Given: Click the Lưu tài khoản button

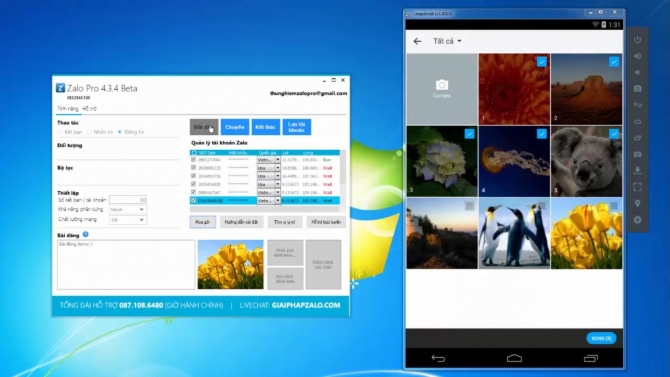Looking at the screenshot, I should click(x=297, y=127).
